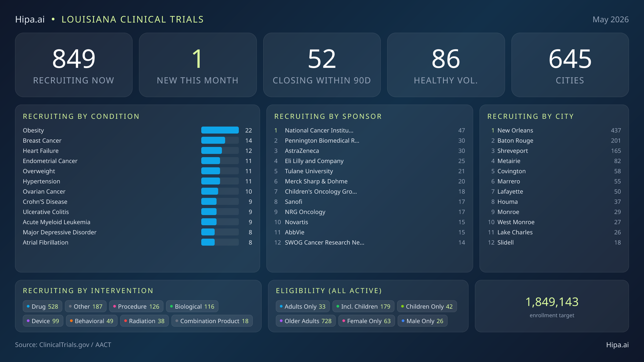Image resolution: width=644 pixels, height=362 pixels.
Task: Click the Lake Charles city row
Action: coord(554,232)
